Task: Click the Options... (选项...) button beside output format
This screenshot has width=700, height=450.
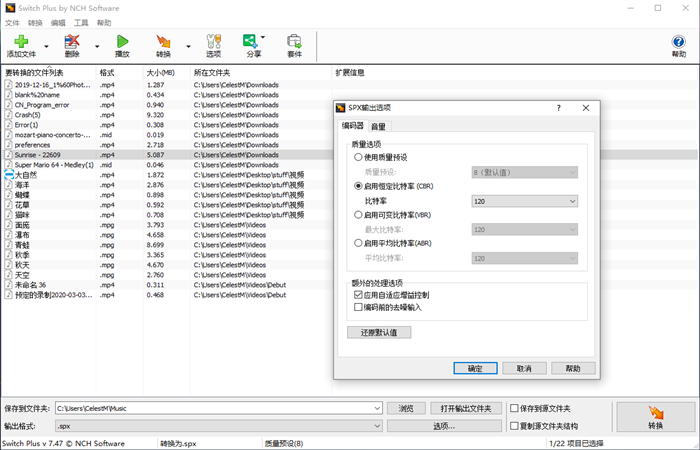Action: pyautogui.click(x=444, y=426)
